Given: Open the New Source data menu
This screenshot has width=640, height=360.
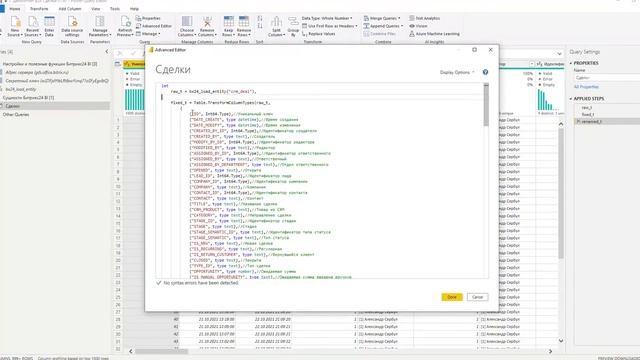Looking at the screenshot, I should pyautogui.click(x=15, y=27).
